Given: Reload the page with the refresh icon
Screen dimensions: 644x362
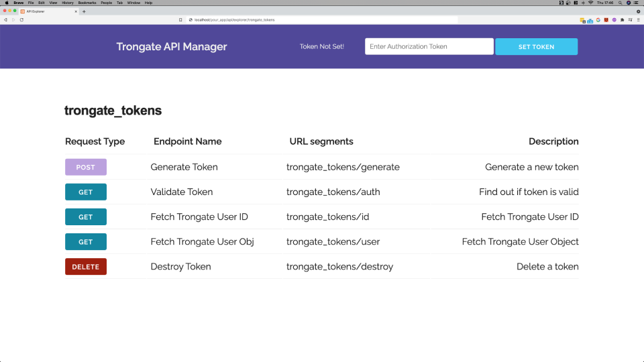Looking at the screenshot, I should (21, 19).
